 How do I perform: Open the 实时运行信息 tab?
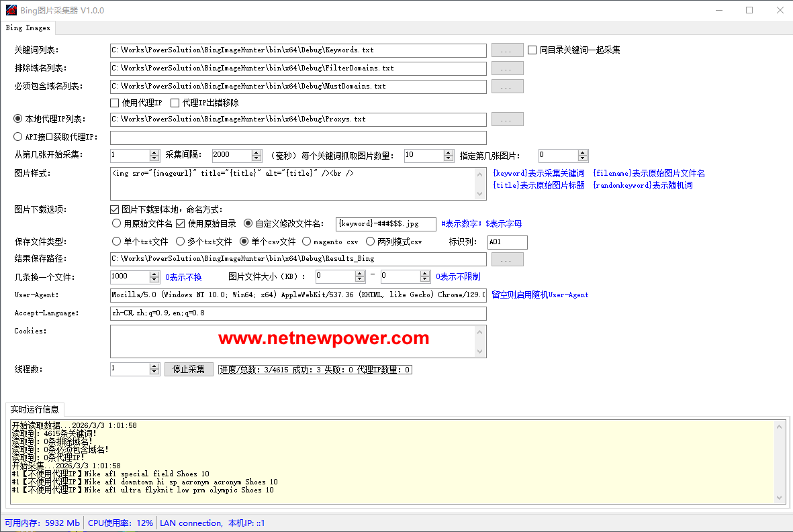click(x=34, y=409)
